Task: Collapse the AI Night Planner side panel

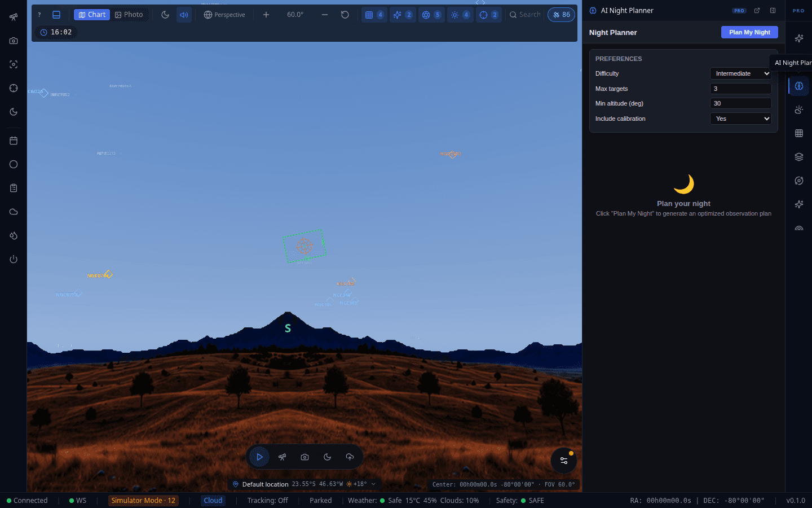Action: pos(773,10)
